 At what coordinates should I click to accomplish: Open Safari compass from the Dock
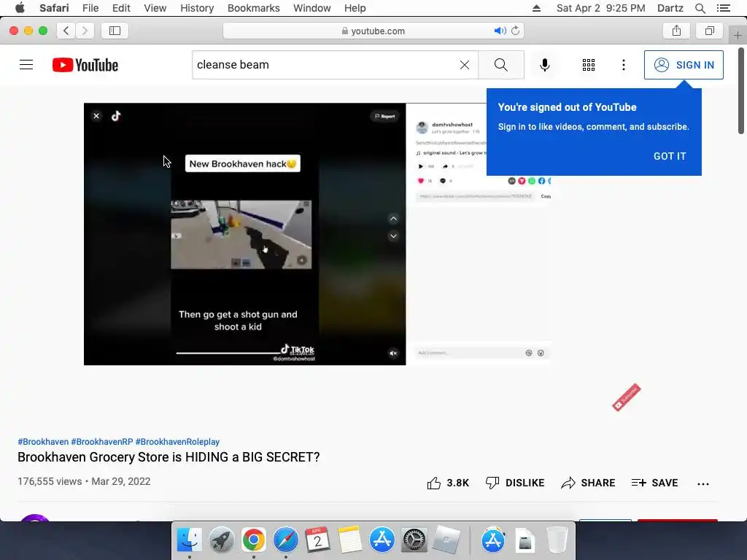(286, 540)
